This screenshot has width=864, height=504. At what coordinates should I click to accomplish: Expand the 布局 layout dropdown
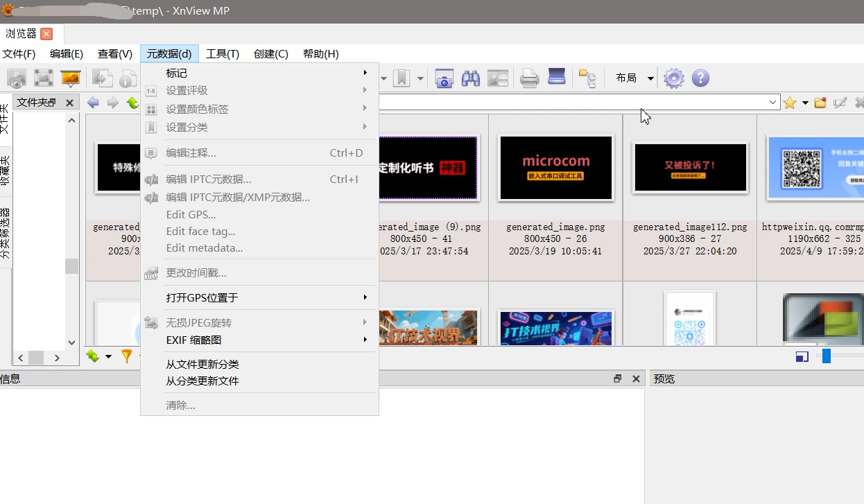(x=650, y=78)
